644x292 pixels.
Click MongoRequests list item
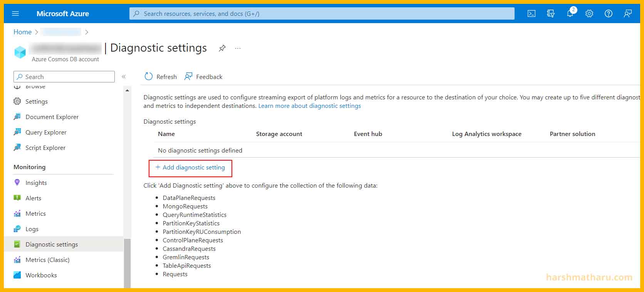[185, 206]
